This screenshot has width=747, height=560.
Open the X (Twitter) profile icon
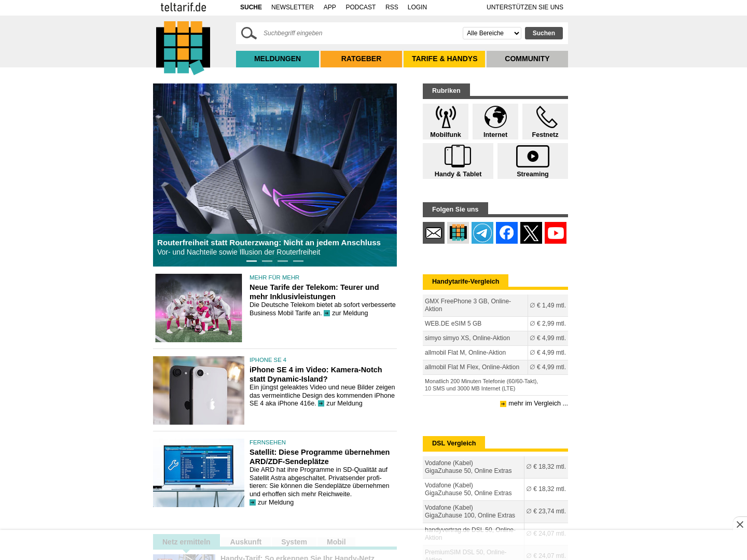tap(531, 233)
